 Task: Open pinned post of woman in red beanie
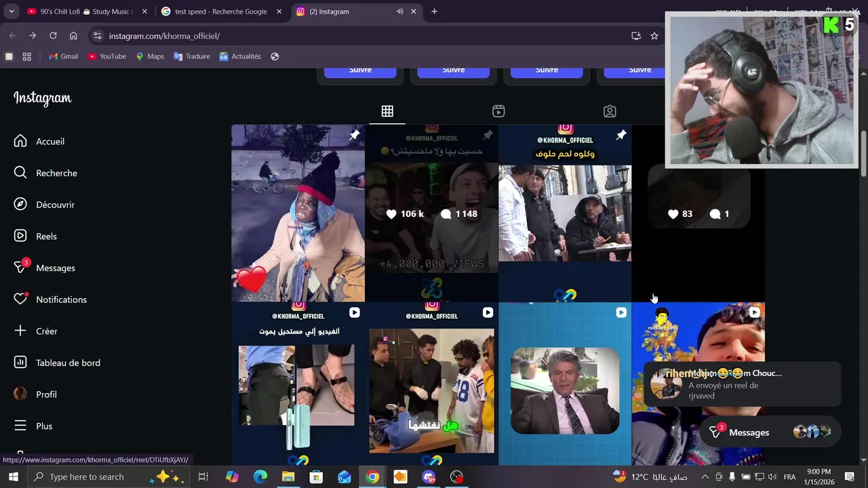click(298, 213)
